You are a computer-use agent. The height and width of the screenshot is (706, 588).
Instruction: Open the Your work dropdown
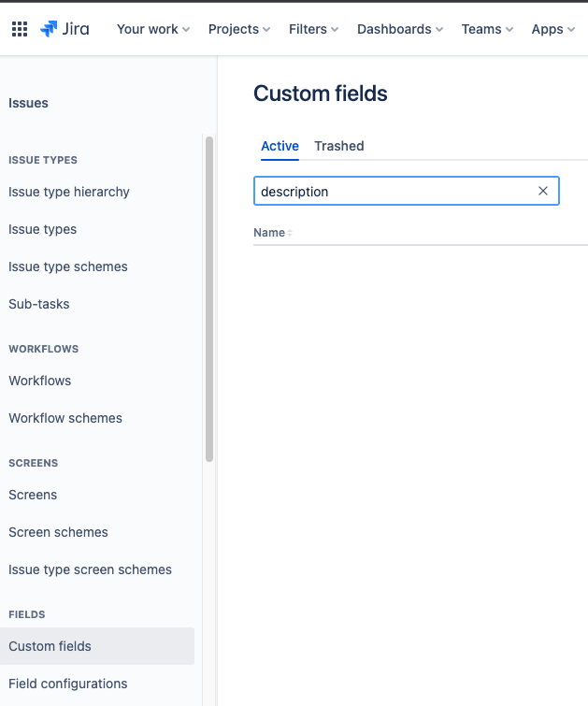point(153,29)
